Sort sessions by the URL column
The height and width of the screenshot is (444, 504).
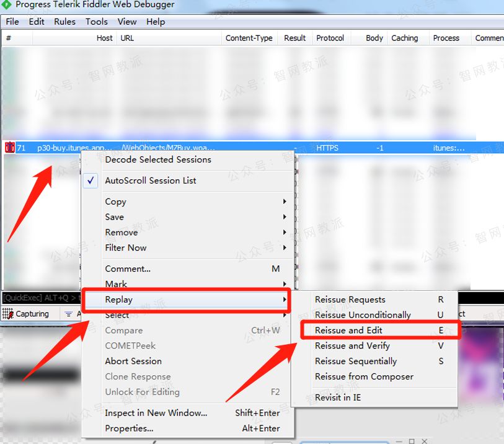point(169,38)
